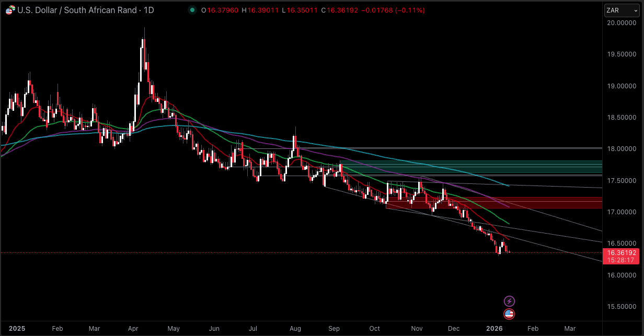Click the 2026 label on the time axis
Screen dimensions: 644x336
(494, 329)
